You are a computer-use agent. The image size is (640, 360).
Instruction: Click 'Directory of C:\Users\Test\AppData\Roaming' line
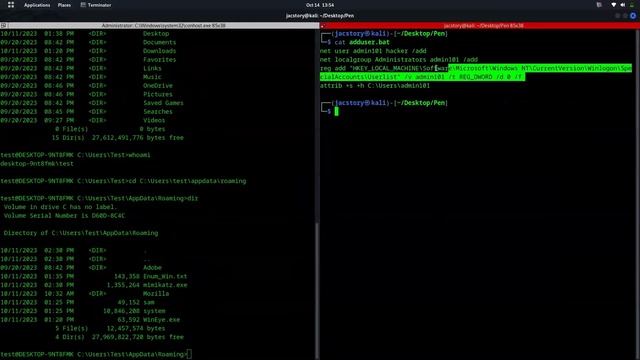[x=81, y=233]
